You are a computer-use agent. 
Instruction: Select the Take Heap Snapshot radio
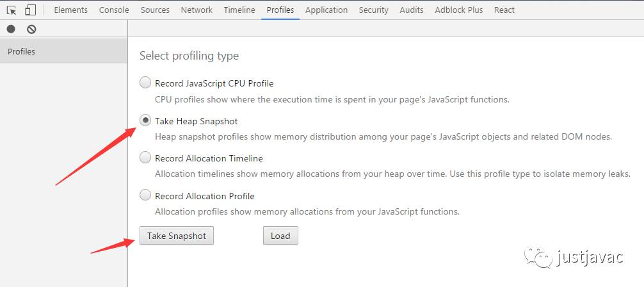[x=145, y=120]
